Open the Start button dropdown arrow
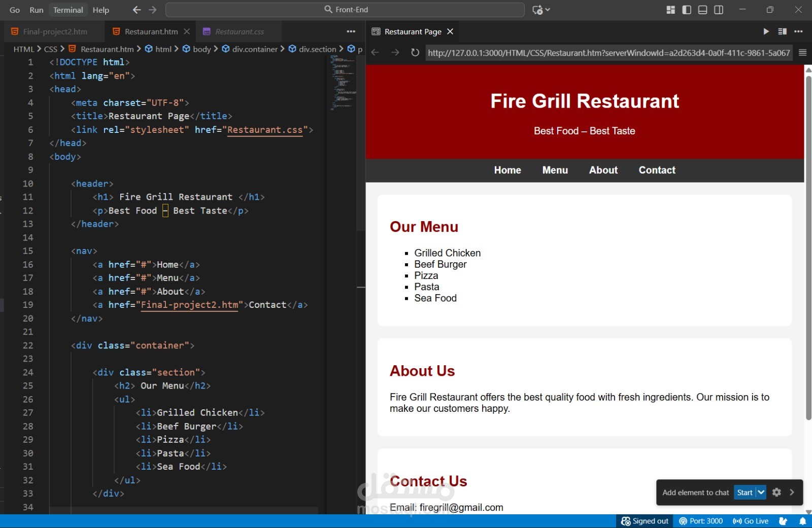Screen dimensions: 812x528 761,492
